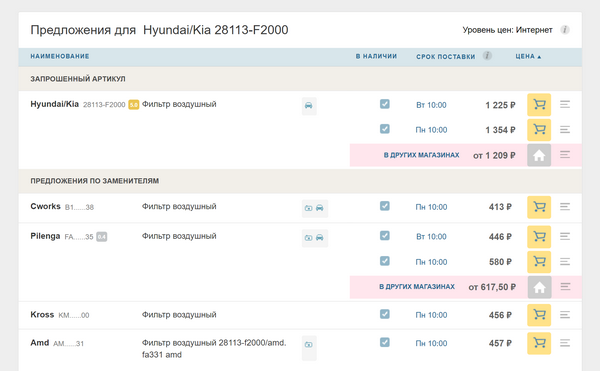Add Cworks 413 ₽ filter to cart
The image size is (600, 371).
coord(539,207)
